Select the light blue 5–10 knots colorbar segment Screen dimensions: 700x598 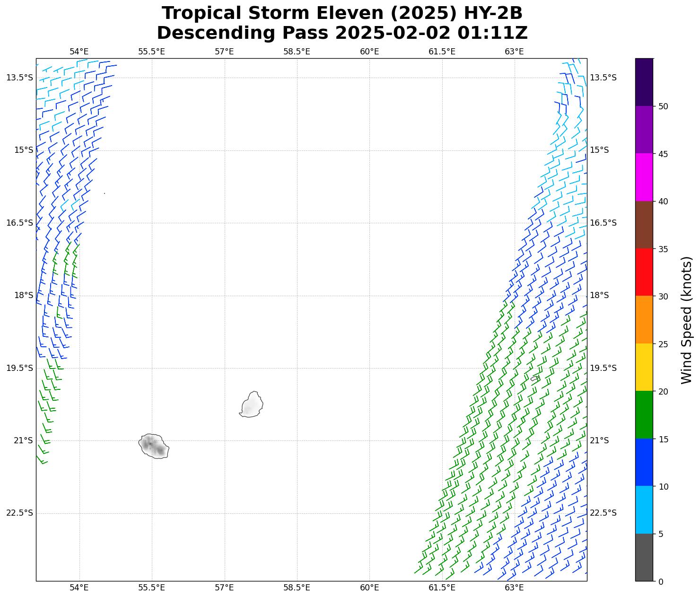644,510
